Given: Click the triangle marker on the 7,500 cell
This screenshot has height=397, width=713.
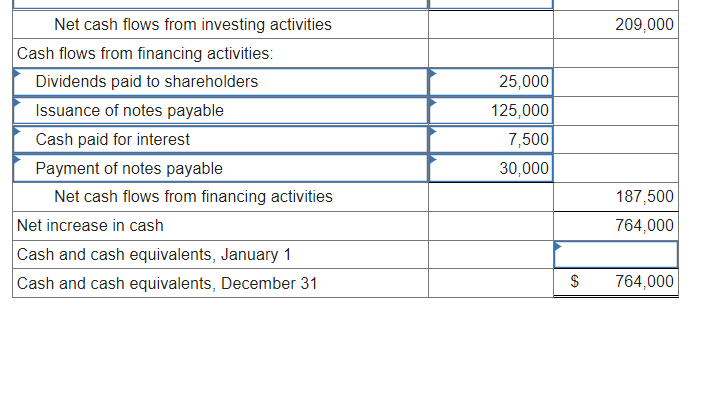Looking at the screenshot, I should [433, 131].
